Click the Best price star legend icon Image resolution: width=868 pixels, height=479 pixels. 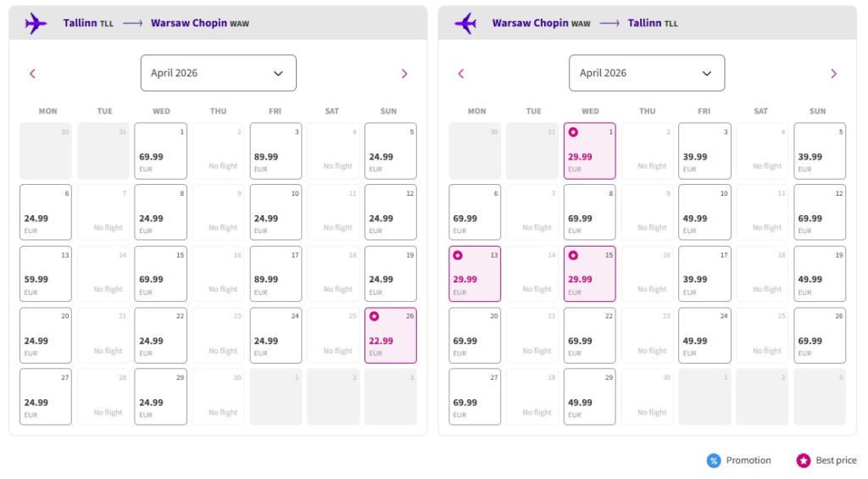tap(804, 460)
